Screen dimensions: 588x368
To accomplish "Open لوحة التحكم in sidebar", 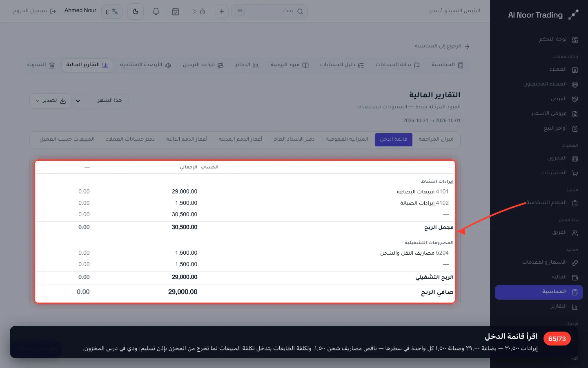I will [x=539, y=40].
